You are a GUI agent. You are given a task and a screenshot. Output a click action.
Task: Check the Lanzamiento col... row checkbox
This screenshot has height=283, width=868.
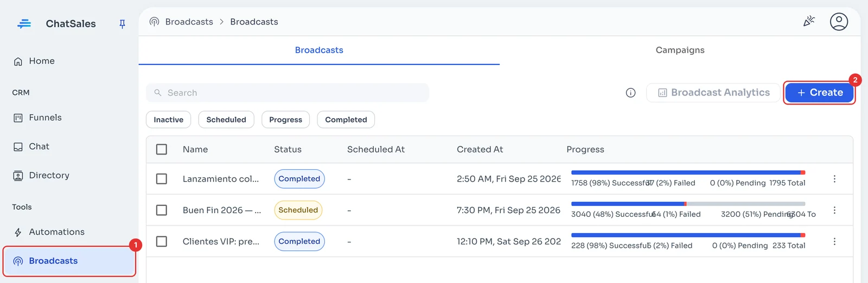162,179
